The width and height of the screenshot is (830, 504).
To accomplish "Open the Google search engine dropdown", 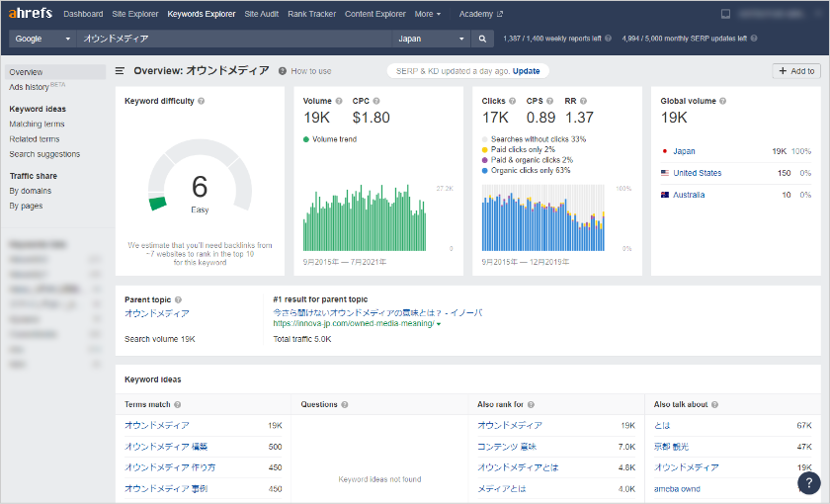I will tap(42, 39).
